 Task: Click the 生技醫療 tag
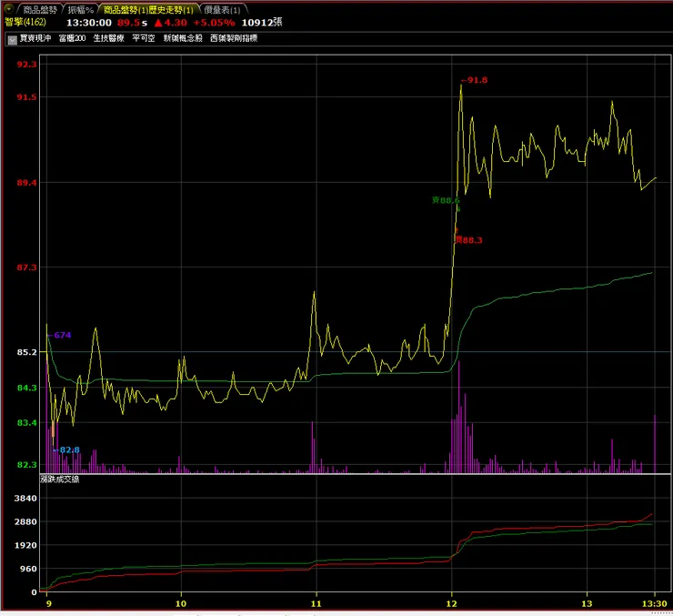tap(108, 38)
